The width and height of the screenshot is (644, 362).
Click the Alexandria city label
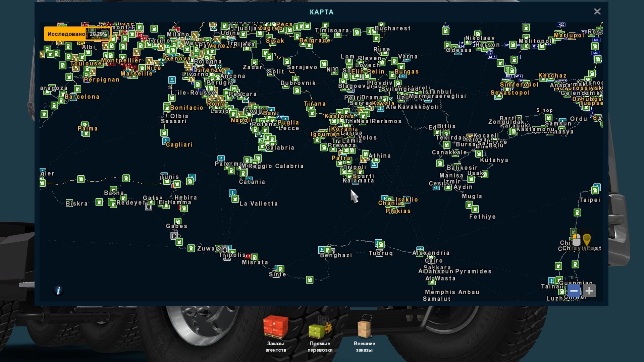[431, 253]
